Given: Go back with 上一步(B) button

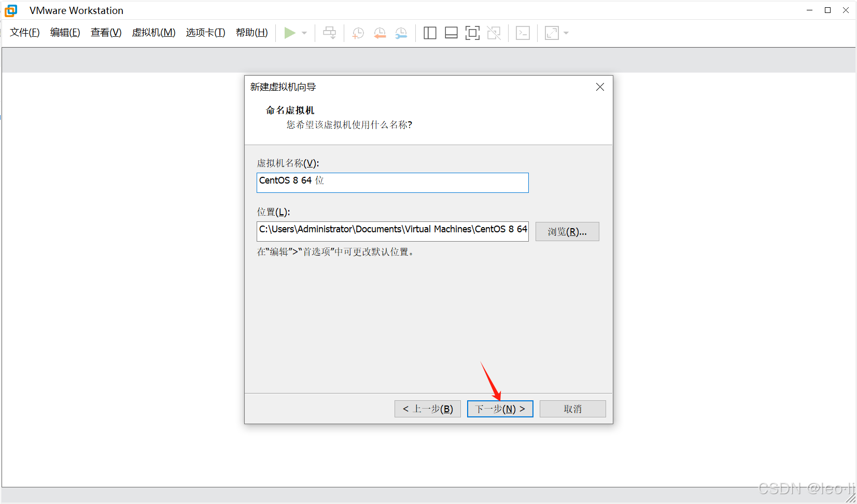Looking at the screenshot, I should [428, 409].
